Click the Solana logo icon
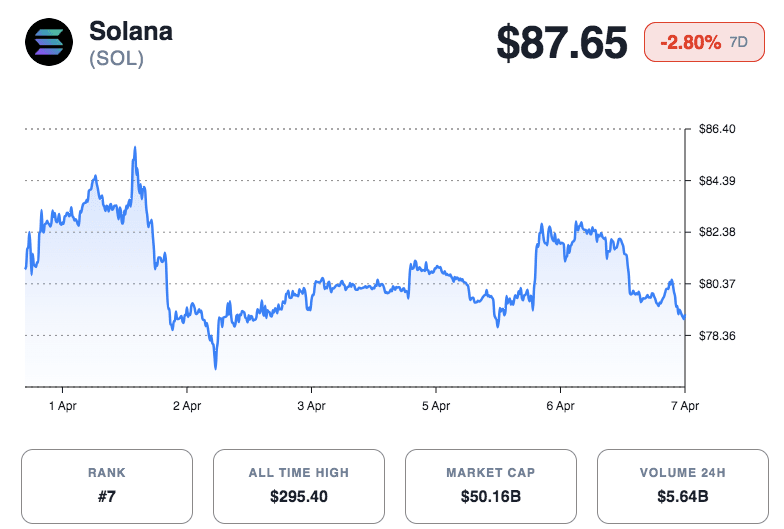The width and height of the screenshot is (784, 529). (x=48, y=42)
